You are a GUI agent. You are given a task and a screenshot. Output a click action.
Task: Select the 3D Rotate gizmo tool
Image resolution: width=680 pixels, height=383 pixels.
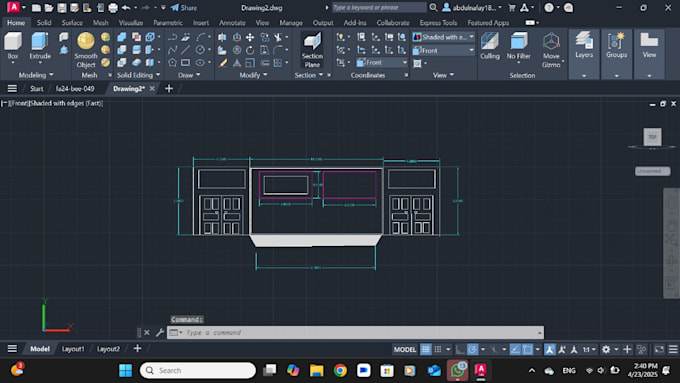pos(237,50)
